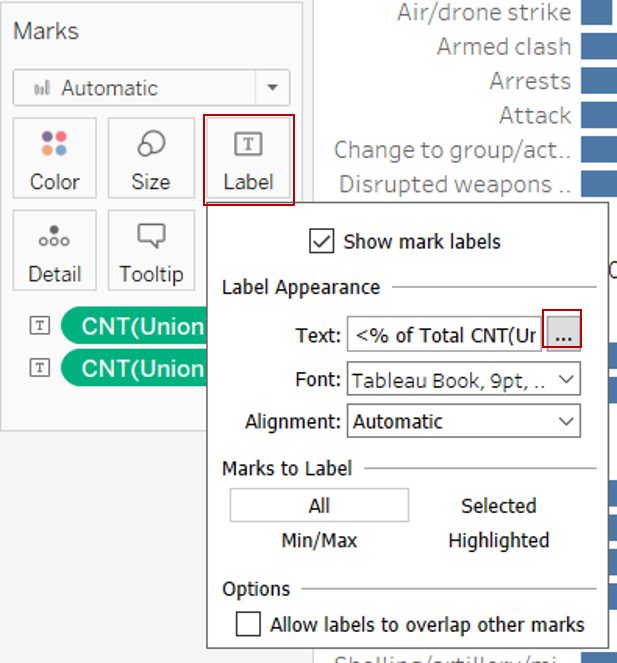Choose Selected marks to label
This screenshot has width=617, height=663.
coord(498,506)
